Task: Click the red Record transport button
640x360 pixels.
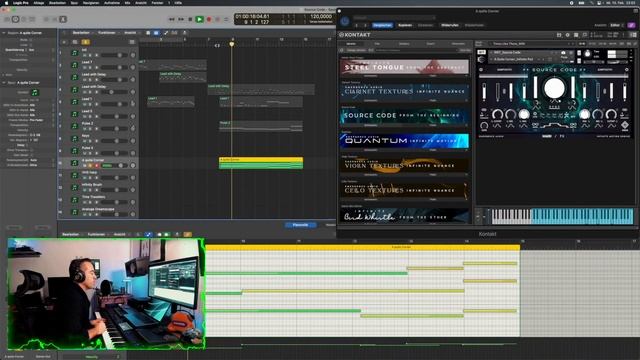Action: (209, 19)
